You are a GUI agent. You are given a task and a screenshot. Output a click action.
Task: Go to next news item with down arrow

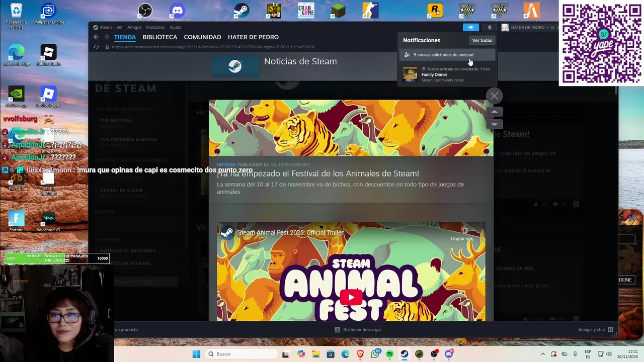[495, 124]
